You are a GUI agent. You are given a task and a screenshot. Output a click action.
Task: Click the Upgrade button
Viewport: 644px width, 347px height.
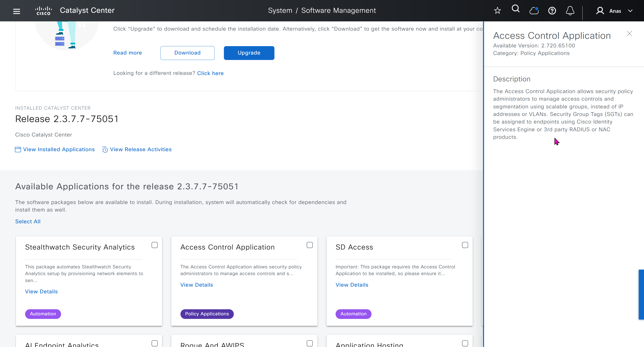click(x=249, y=53)
